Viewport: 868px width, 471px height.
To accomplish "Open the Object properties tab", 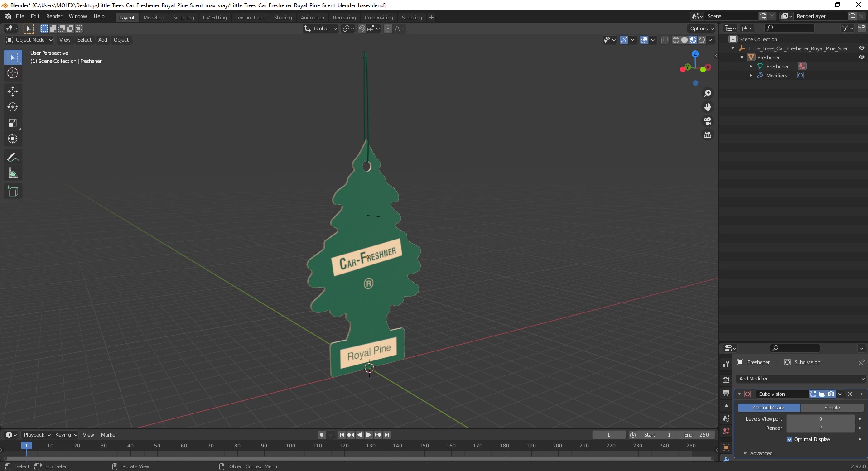I will coord(726,447).
